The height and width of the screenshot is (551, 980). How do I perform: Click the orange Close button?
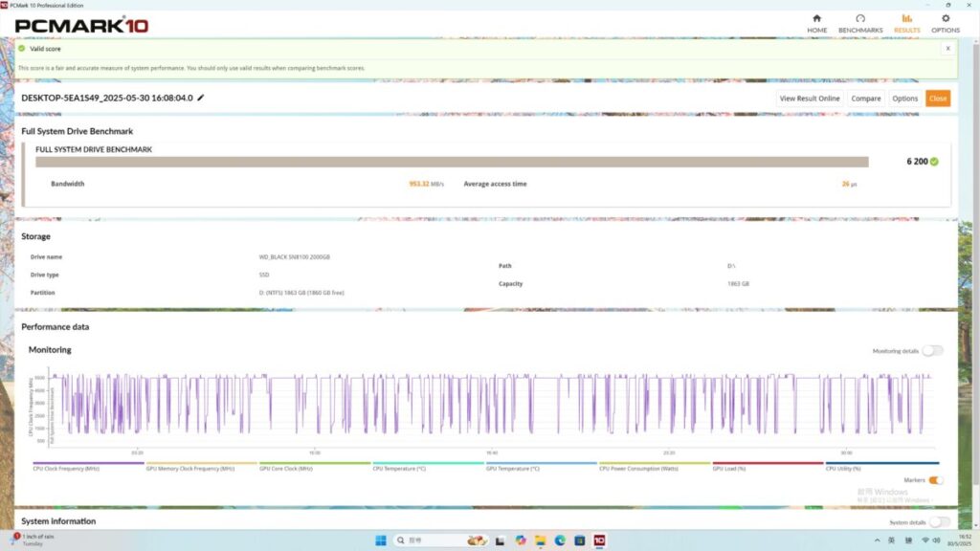point(938,99)
